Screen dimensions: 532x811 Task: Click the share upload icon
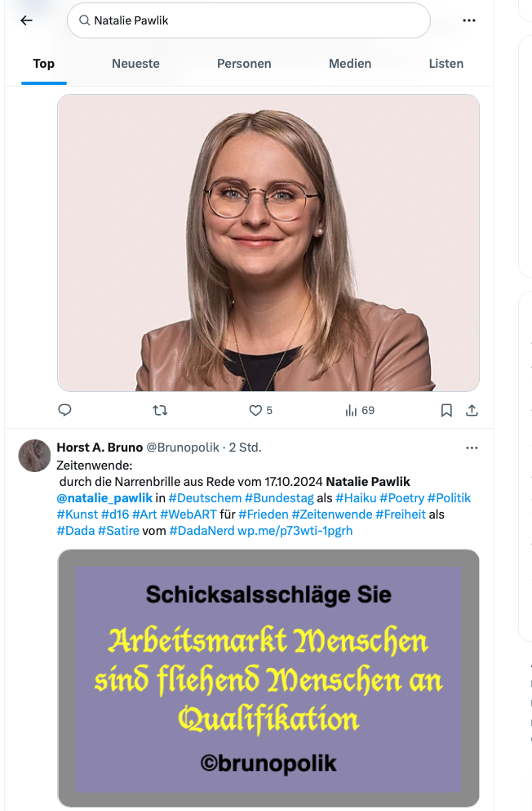[x=472, y=410]
